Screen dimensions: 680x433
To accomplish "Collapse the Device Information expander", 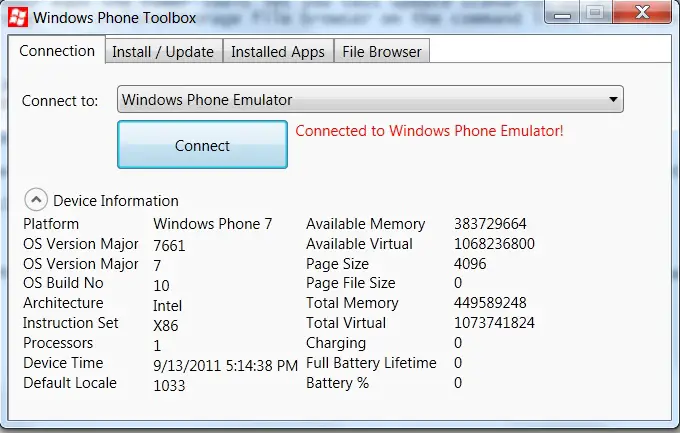I will click(x=36, y=200).
